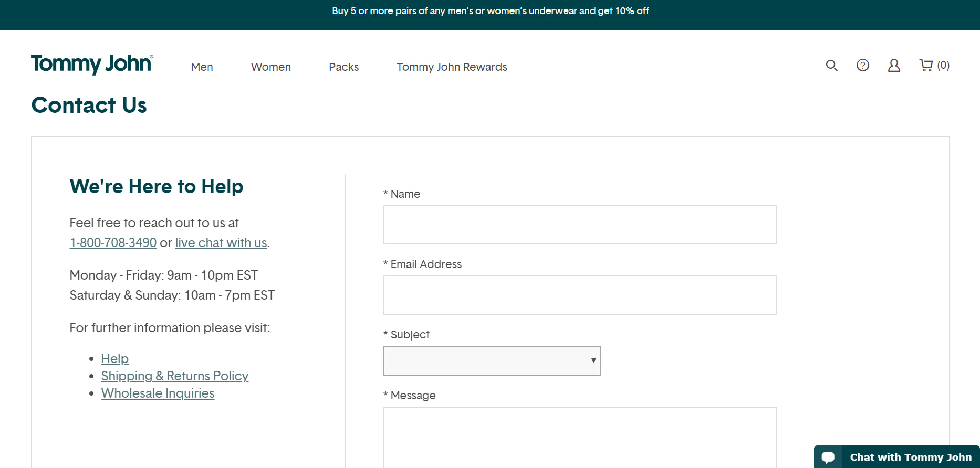
Task: Open the account profile icon
Action: click(x=894, y=66)
